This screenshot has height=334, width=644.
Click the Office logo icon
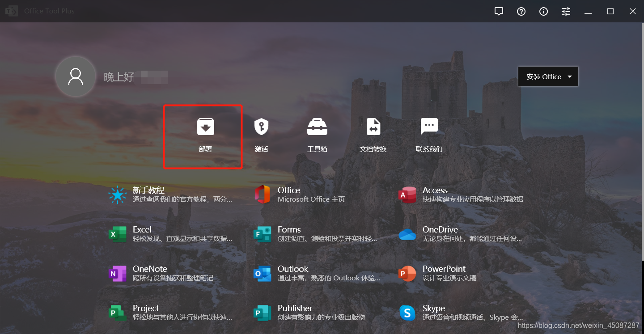point(263,194)
